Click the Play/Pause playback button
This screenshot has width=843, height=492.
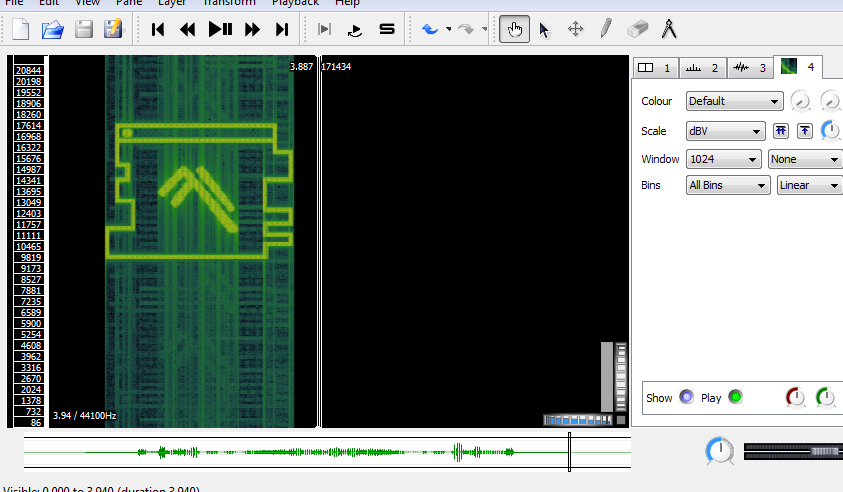pyautogui.click(x=220, y=30)
